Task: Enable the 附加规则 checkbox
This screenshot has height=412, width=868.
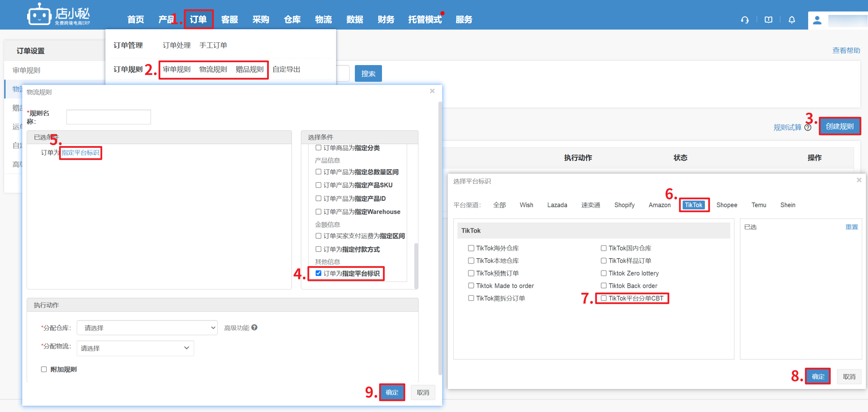Action: click(44, 369)
